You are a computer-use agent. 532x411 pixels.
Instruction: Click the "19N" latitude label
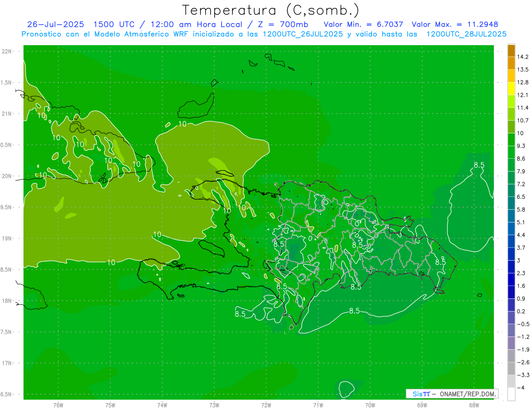point(7,239)
